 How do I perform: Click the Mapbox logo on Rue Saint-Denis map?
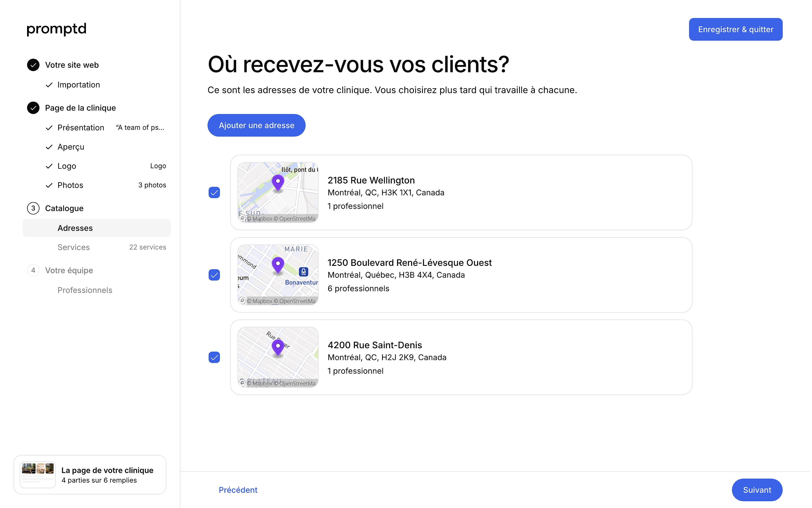click(x=242, y=383)
